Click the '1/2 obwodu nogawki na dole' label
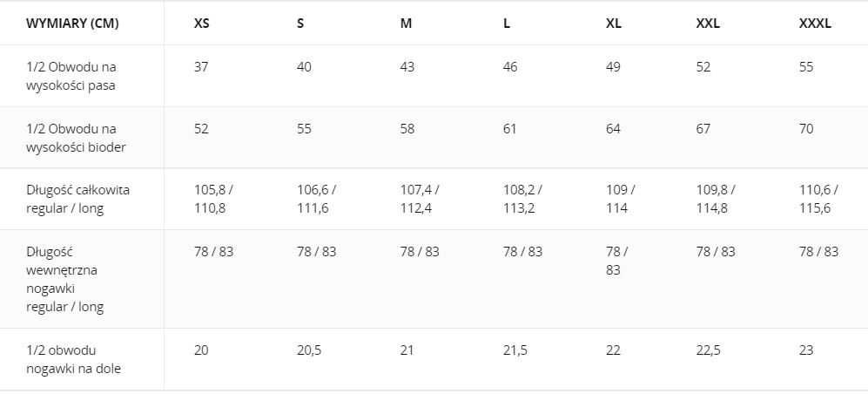 coord(74,359)
